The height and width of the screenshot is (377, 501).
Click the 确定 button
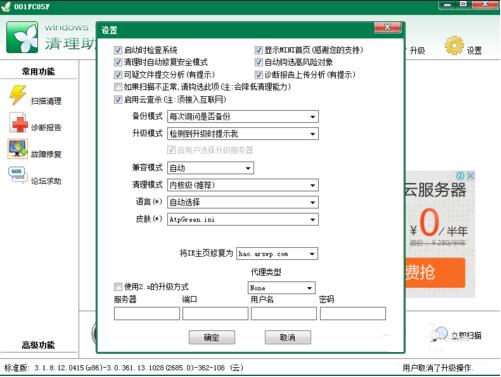click(212, 337)
